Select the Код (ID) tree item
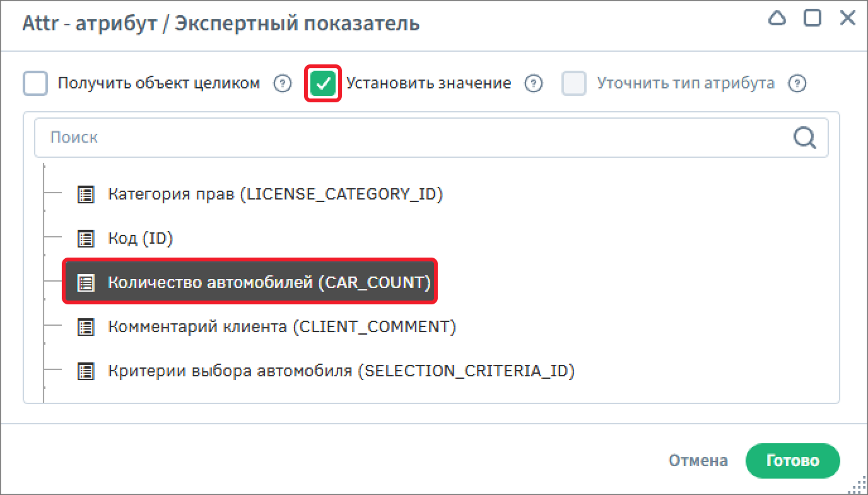The image size is (868, 495). pyautogui.click(x=140, y=239)
